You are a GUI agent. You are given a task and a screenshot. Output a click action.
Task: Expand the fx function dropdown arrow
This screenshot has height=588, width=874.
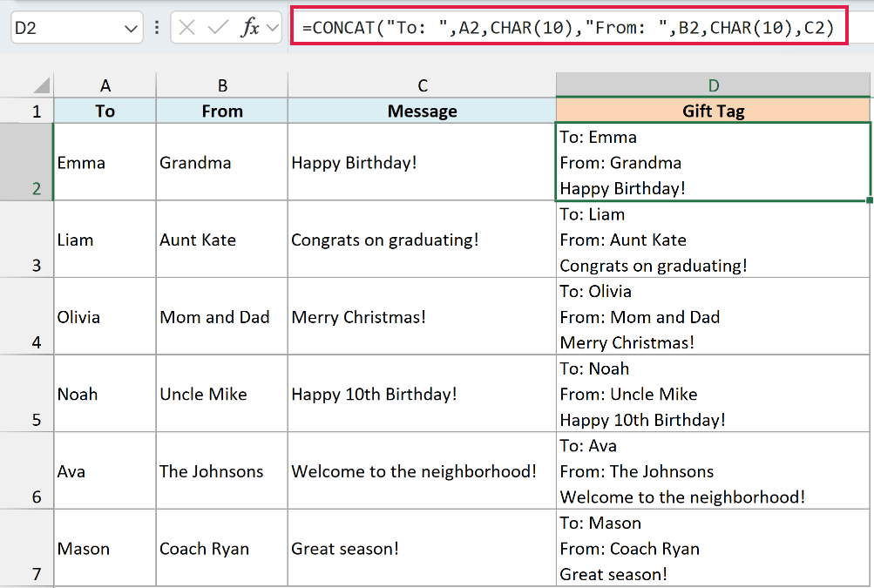pyautogui.click(x=273, y=27)
